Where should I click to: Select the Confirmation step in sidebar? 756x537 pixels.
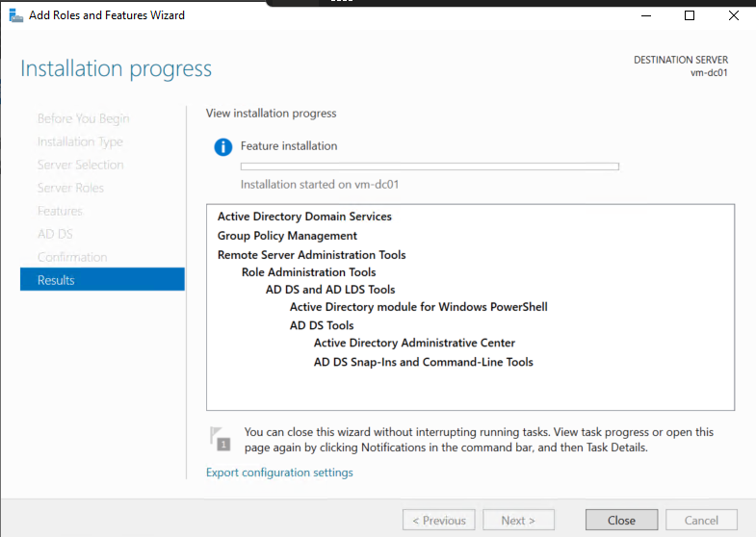coord(72,257)
